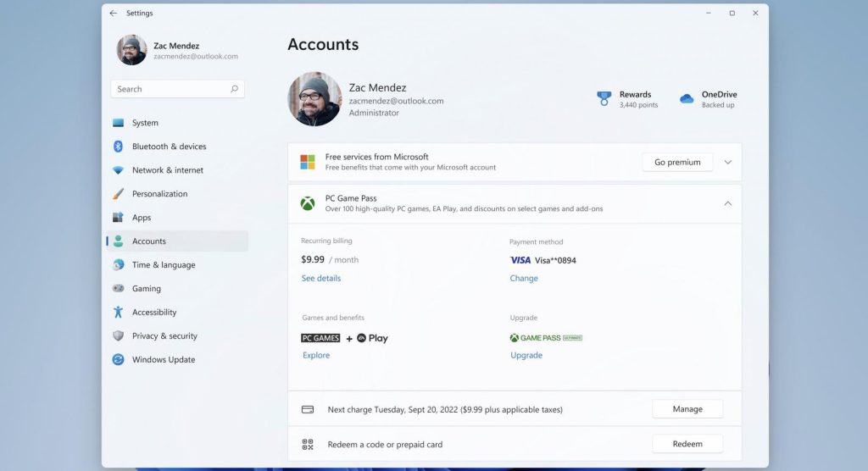868x471 pixels.
Task: Go to Bluetooth & devices settings
Action: [169, 146]
